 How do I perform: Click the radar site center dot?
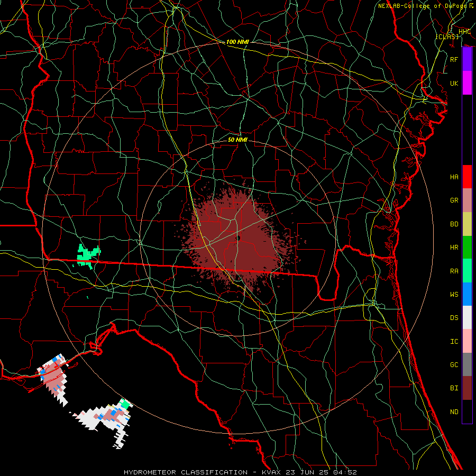tap(239, 238)
